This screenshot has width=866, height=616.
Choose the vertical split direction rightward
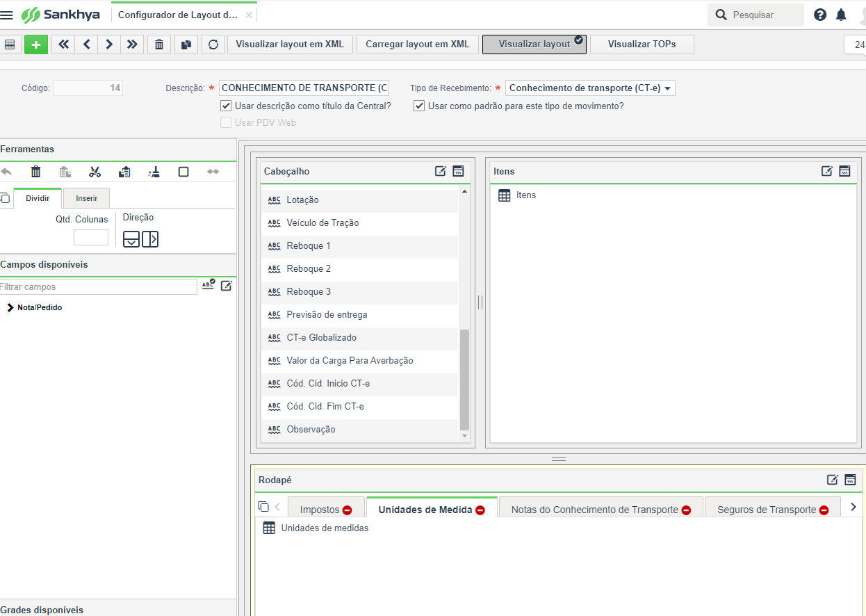pyautogui.click(x=150, y=239)
